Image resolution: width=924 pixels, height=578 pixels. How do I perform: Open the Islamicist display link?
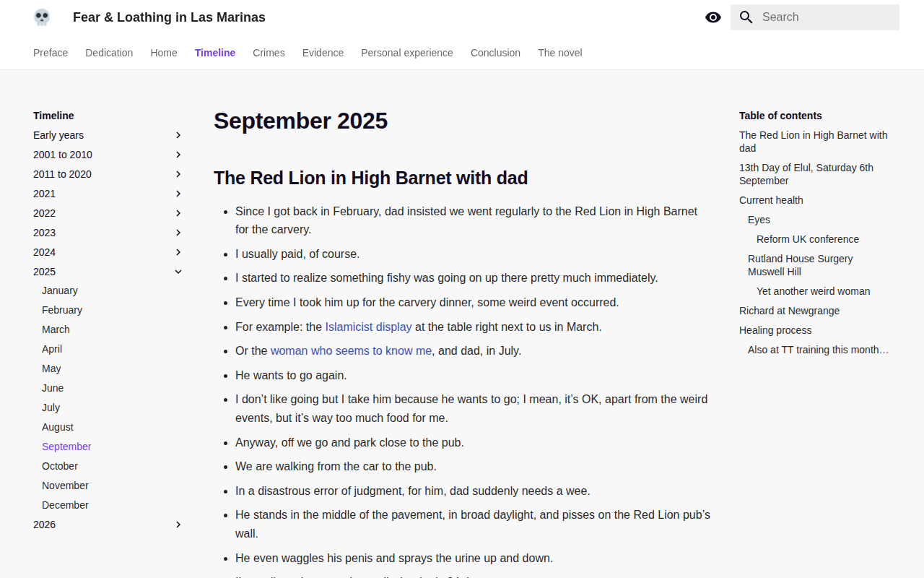point(368,327)
